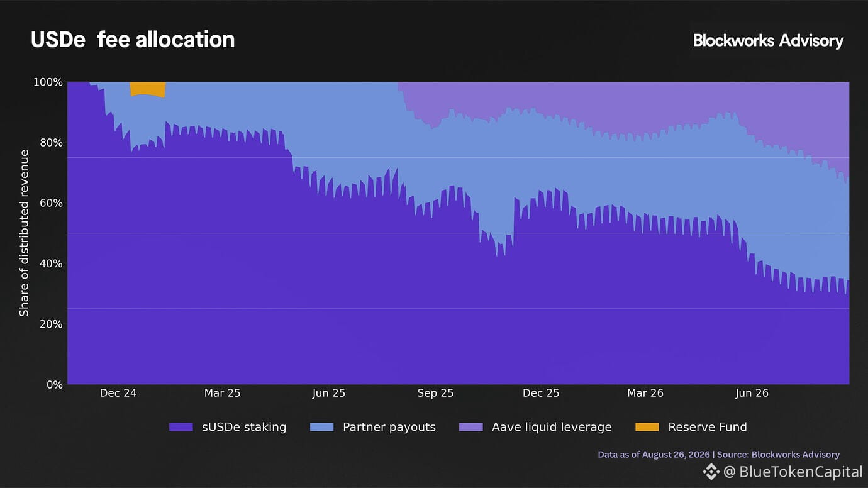Viewport: 868px width, 488px height.
Task: Click the '60%' y-axis tick label
Action: coord(50,203)
